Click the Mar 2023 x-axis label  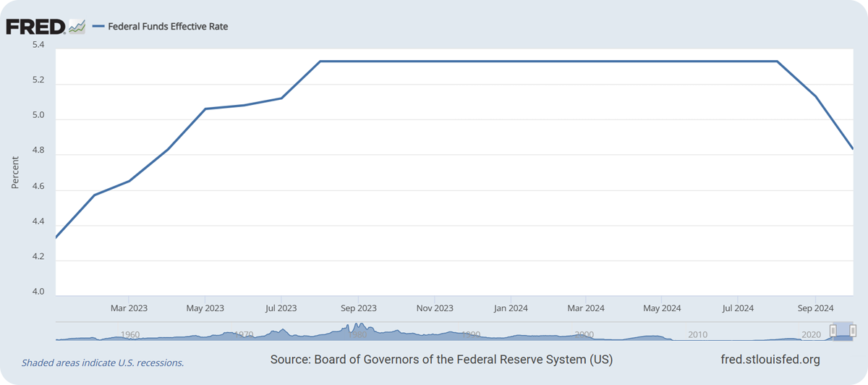pyautogui.click(x=129, y=308)
